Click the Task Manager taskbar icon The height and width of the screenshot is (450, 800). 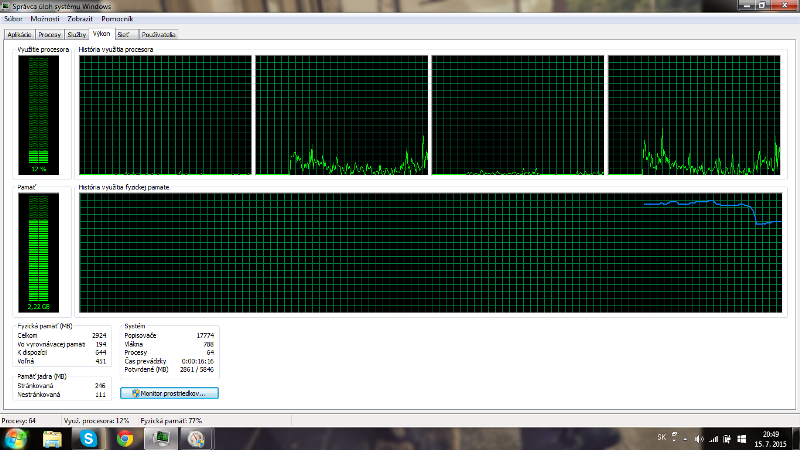click(160, 438)
